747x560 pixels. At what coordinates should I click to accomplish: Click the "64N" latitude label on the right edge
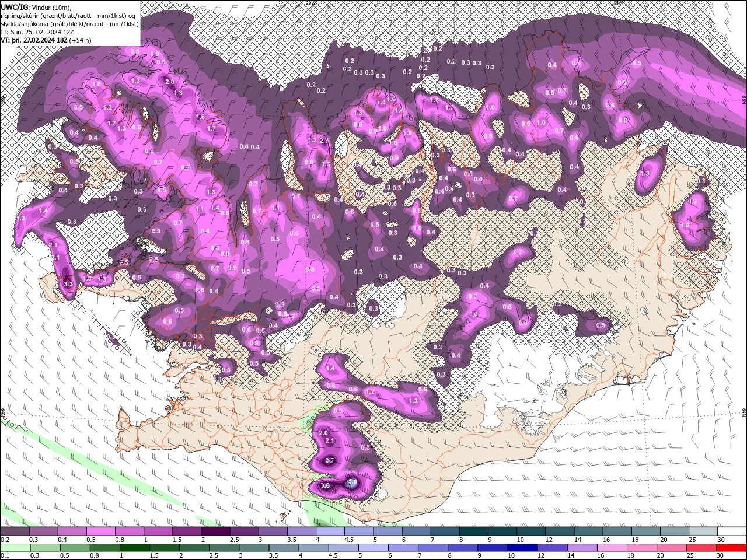[744, 412]
